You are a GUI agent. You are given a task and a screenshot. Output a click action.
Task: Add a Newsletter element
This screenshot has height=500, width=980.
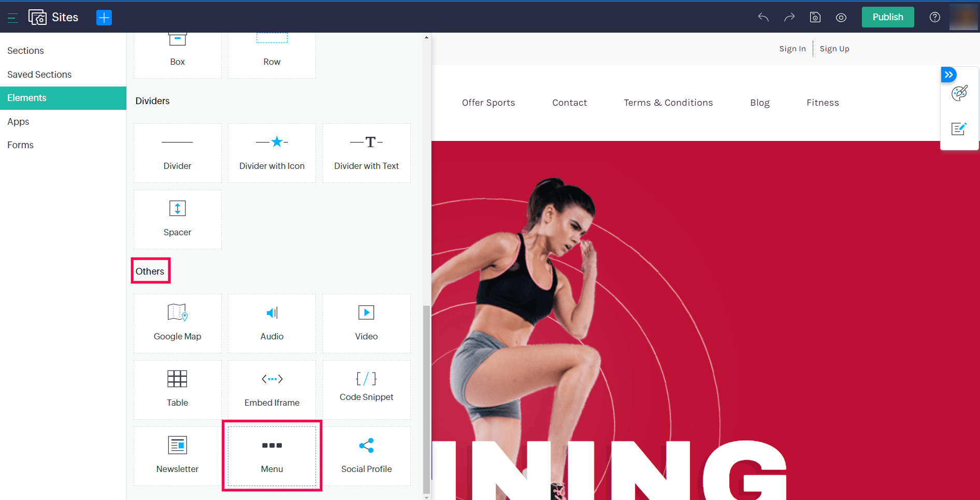click(x=178, y=456)
